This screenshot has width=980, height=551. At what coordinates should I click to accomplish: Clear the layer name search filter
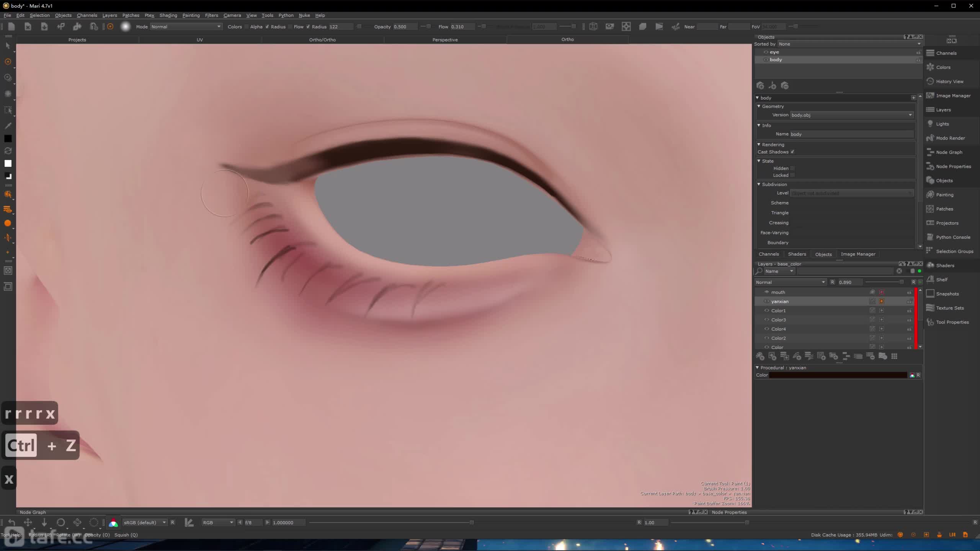click(899, 271)
